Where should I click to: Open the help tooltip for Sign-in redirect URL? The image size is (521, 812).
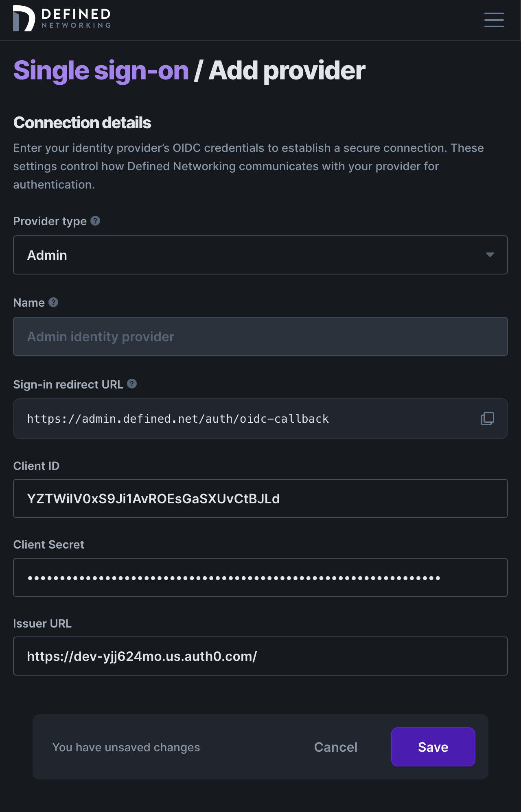pos(131,384)
